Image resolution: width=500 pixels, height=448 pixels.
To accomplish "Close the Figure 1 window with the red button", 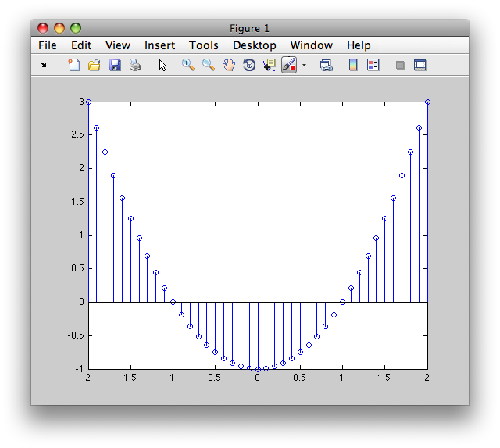I will 43,28.
